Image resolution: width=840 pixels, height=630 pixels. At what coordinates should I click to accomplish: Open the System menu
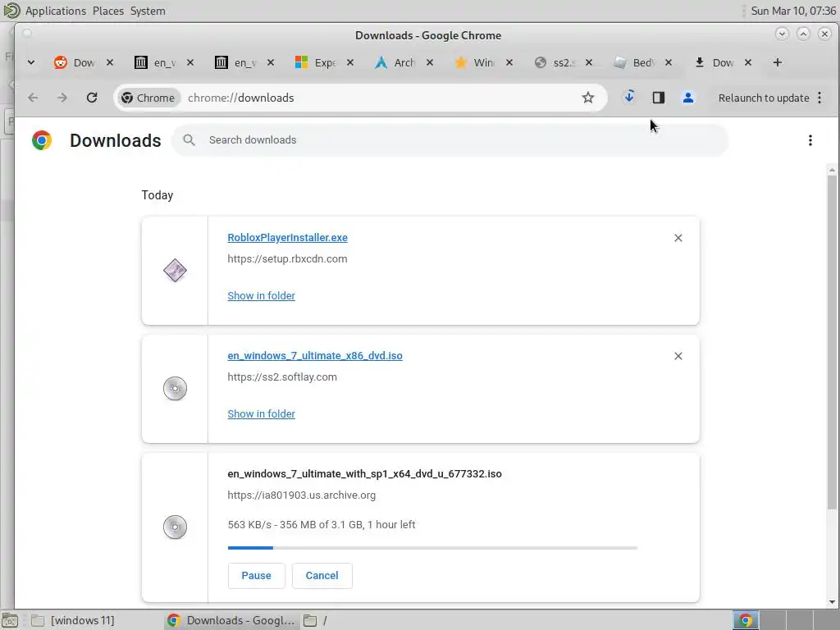(148, 11)
